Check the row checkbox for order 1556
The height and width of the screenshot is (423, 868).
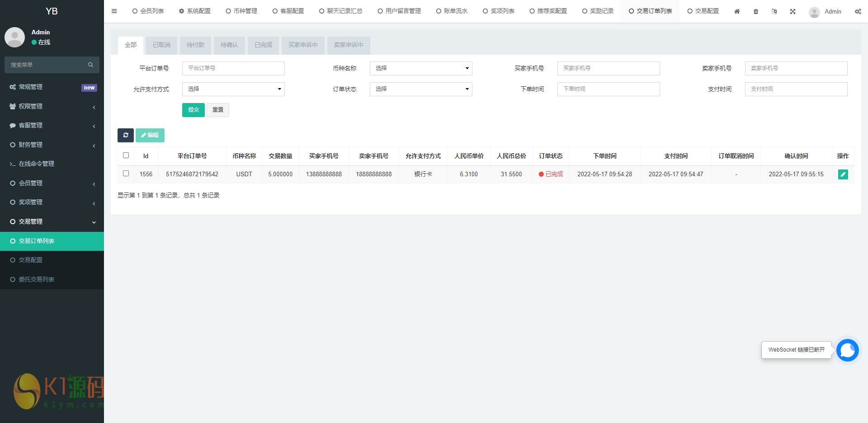click(126, 173)
